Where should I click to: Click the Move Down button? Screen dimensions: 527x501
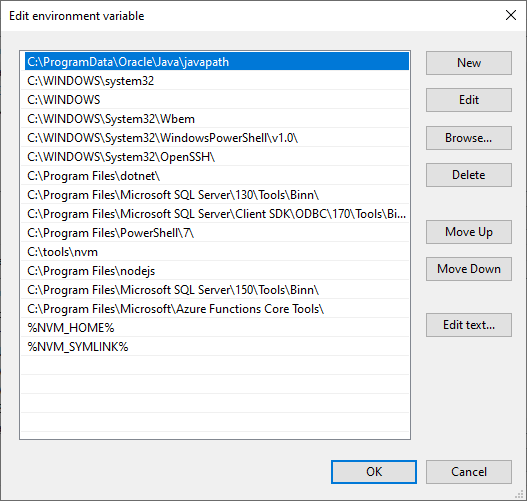coord(469,269)
